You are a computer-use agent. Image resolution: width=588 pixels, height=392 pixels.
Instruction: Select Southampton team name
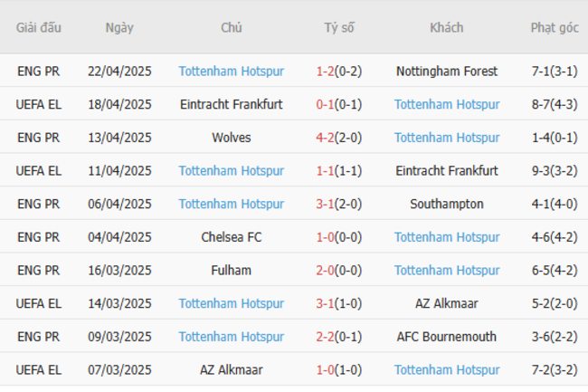[447, 204]
